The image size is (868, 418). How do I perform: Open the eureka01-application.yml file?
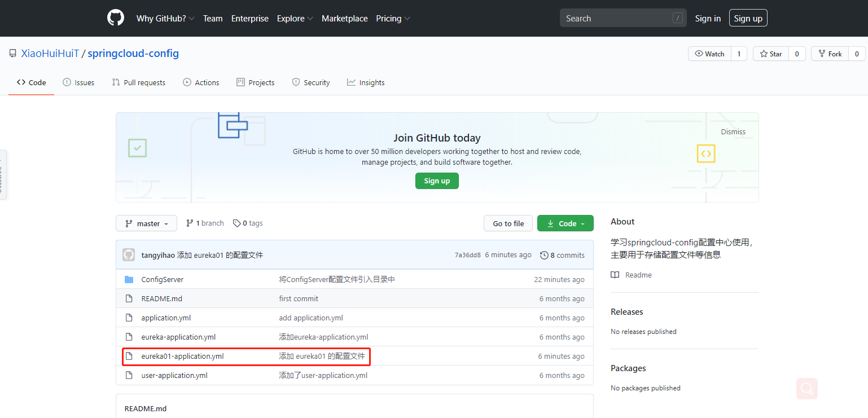click(183, 356)
